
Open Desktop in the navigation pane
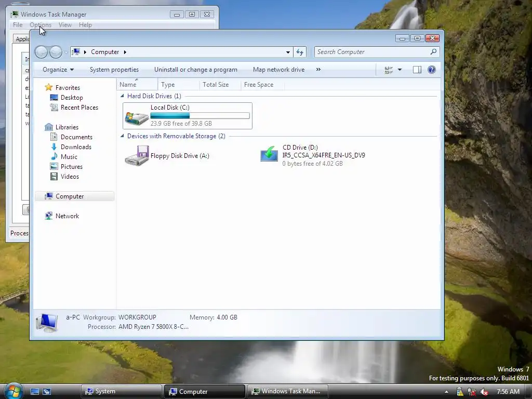[72, 98]
